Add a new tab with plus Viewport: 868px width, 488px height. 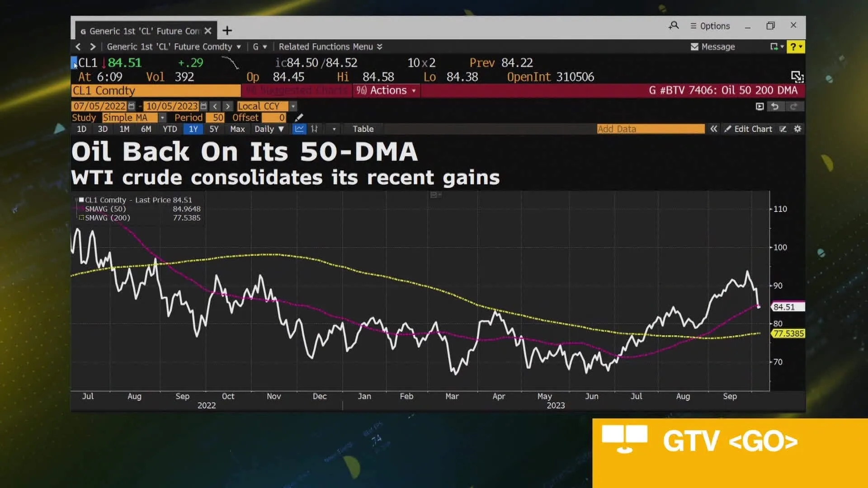point(227,31)
